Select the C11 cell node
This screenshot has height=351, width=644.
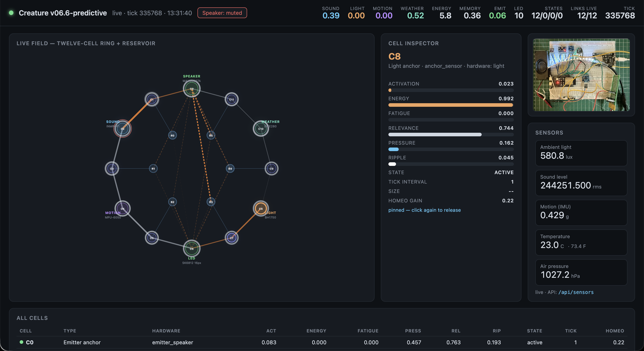click(x=231, y=99)
